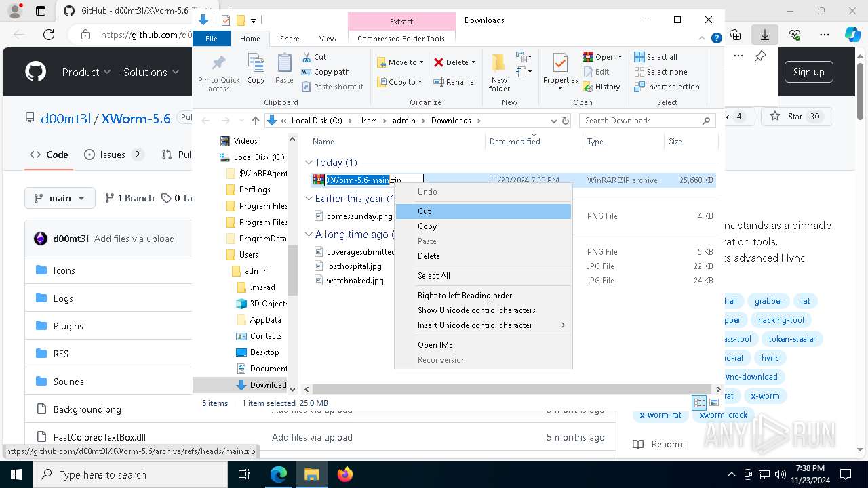This screenshot has width=868, height=488.
Task: Click the Edit ribbon button
Action: point(595,72)
